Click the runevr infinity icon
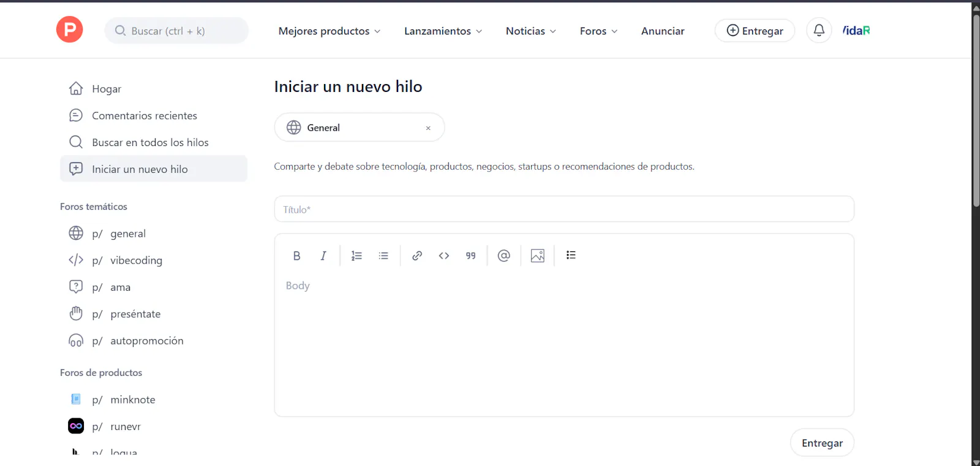The height and width of the screenshot is (466, 980). (76, 426)
